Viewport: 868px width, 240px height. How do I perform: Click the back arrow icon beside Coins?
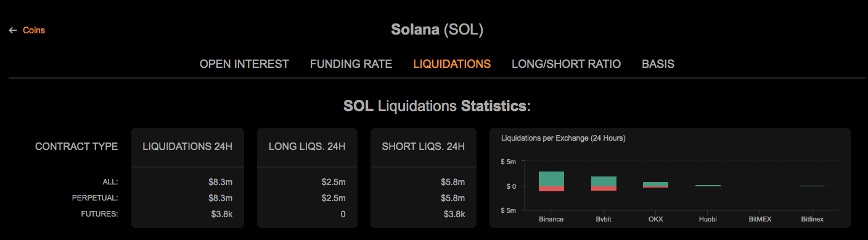click(x=12, y=30)
